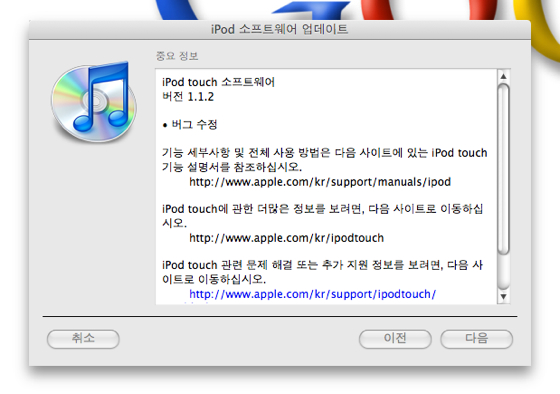This screenshot has height=394, width=560.
Task: Click the 'iPod 소프트웨어 업데이트' title bar
Action: (x=280, y=29)
